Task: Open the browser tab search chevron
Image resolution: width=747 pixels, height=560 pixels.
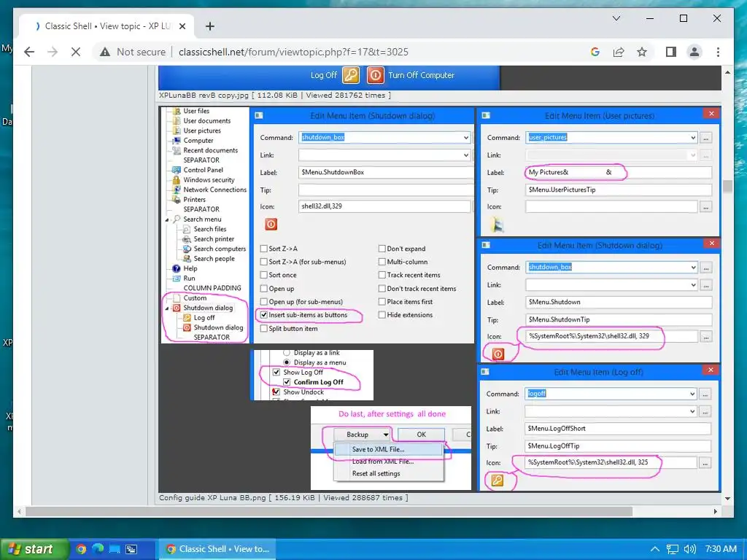Action: [616, 18]
